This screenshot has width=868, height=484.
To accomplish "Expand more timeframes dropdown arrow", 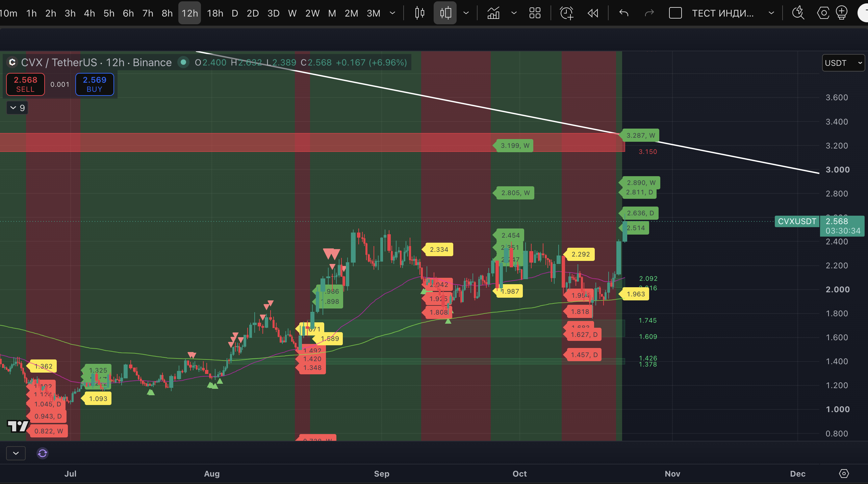I will tap(392, 13).
